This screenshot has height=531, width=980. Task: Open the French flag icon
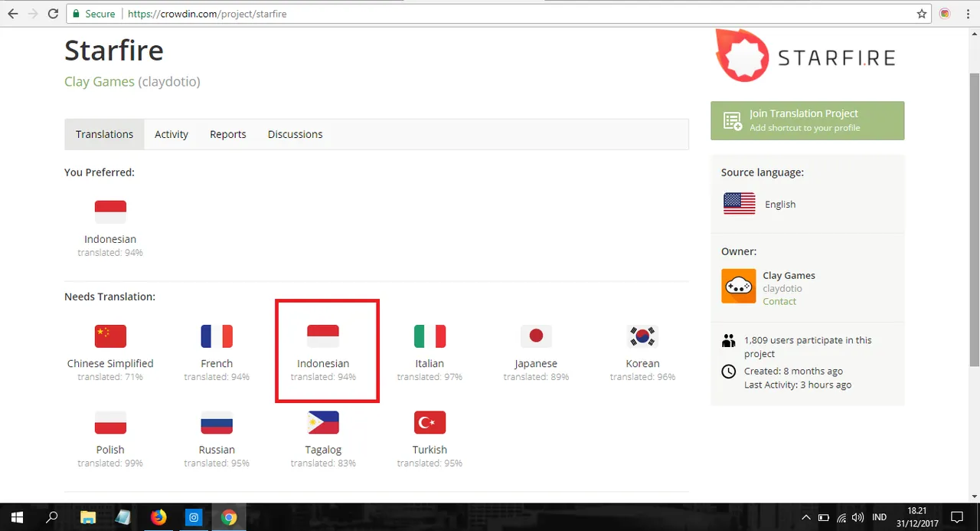(x=217, y=336)
